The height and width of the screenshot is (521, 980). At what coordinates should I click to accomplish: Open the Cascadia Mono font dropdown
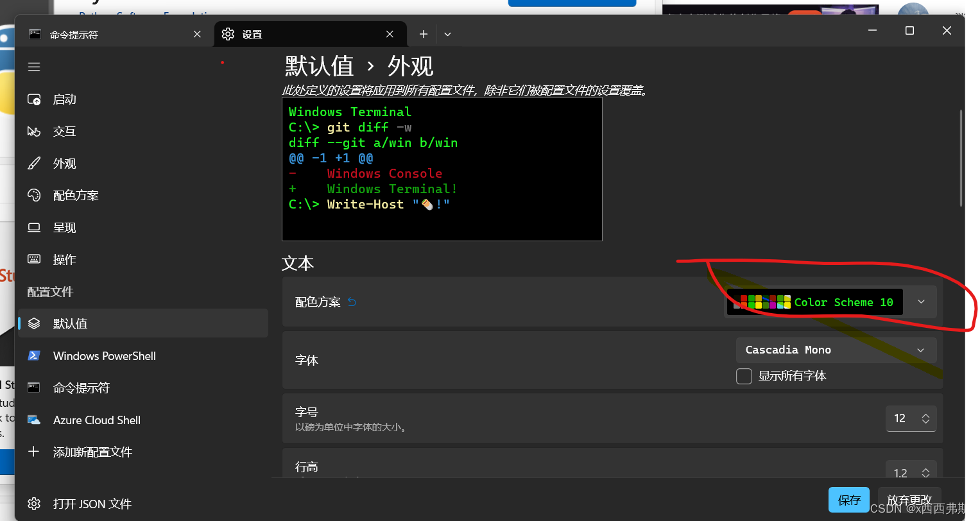pos(836,350)
